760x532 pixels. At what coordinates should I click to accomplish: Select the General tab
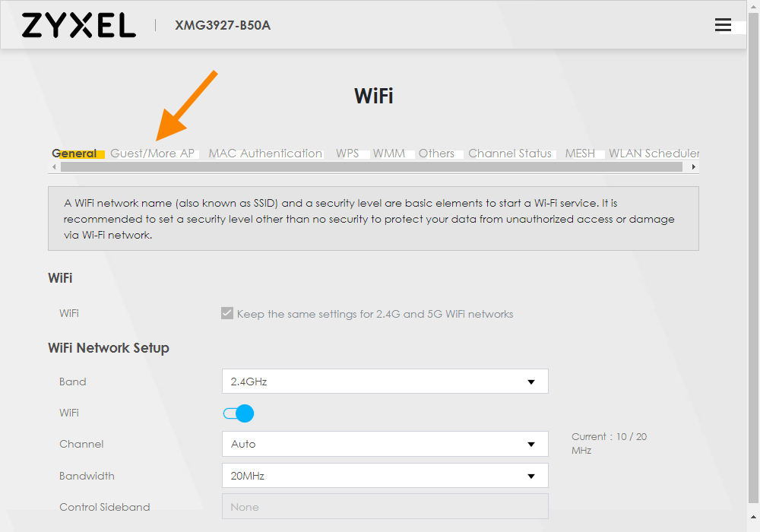tap(74, 154)
